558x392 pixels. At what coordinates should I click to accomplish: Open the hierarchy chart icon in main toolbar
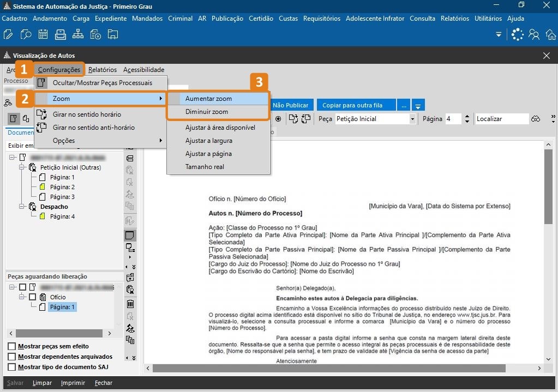[x=78, y=34]
